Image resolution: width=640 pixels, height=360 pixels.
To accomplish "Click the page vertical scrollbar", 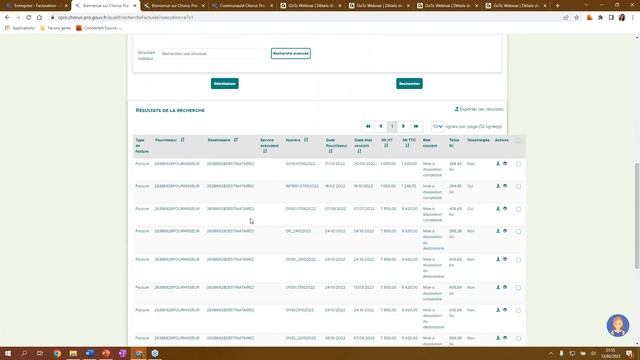I will pos(637,215).
